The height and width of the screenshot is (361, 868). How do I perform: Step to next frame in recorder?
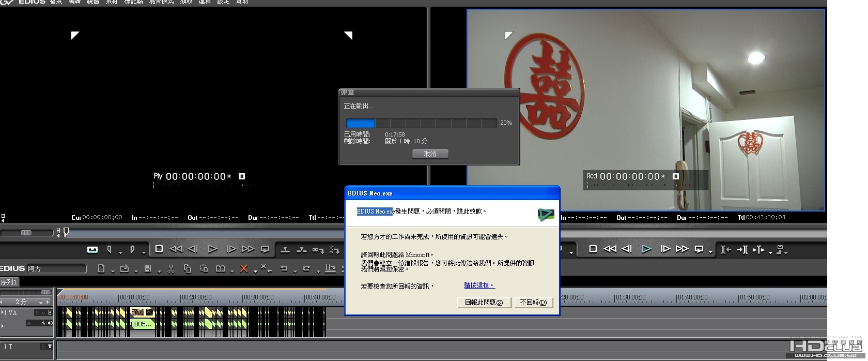click(x=665, y=249)
